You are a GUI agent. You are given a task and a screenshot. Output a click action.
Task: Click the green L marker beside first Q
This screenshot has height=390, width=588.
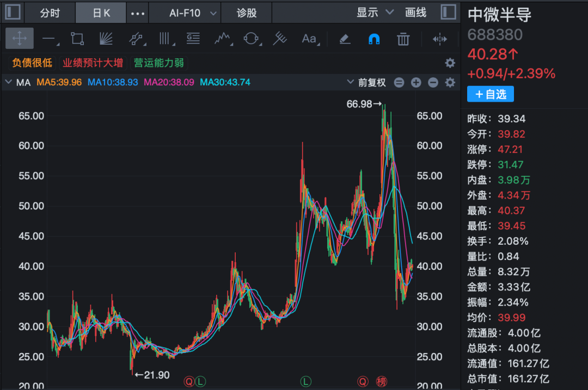(x=200, y=382)
